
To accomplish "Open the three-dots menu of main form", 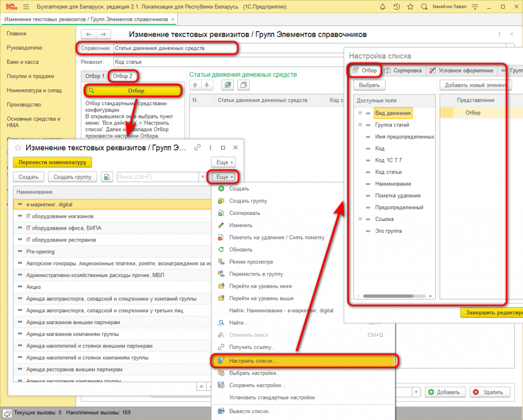I will pyautogui.click(x=500, y=34).
